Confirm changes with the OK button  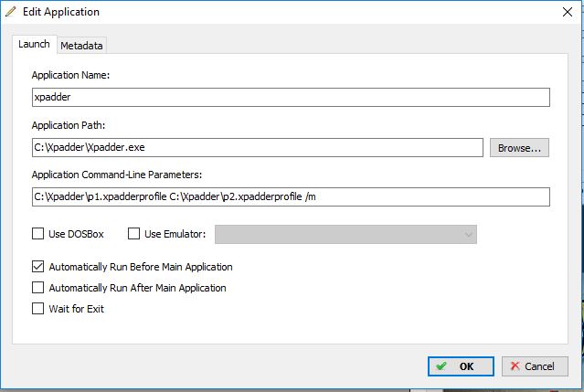pos(461,366)
